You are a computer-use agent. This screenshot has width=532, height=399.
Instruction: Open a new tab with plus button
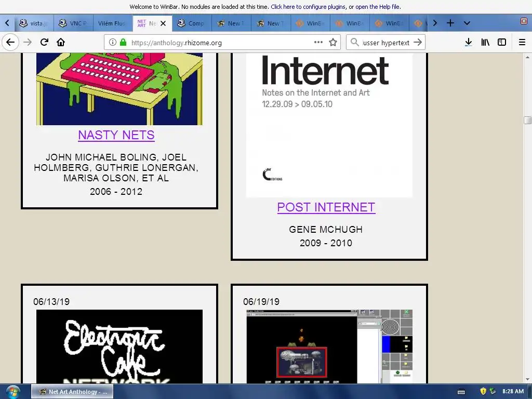450,23
